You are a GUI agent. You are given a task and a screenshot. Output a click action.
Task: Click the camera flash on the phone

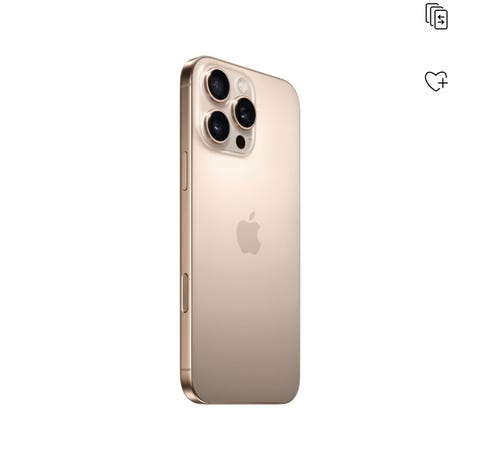243,85
